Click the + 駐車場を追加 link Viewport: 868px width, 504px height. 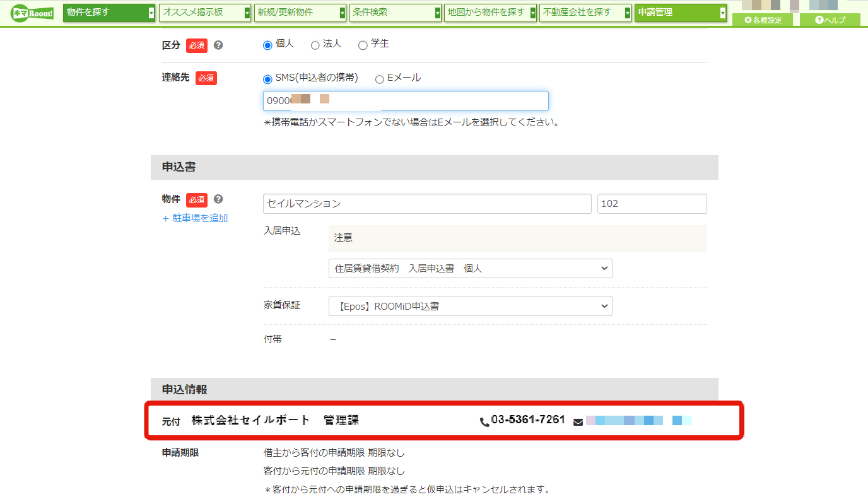coord(195,218)
